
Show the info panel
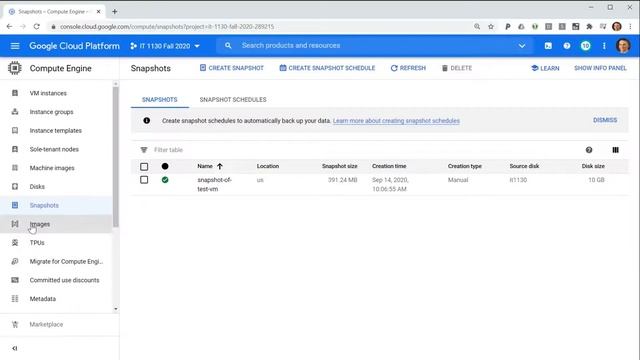[600, 68]
